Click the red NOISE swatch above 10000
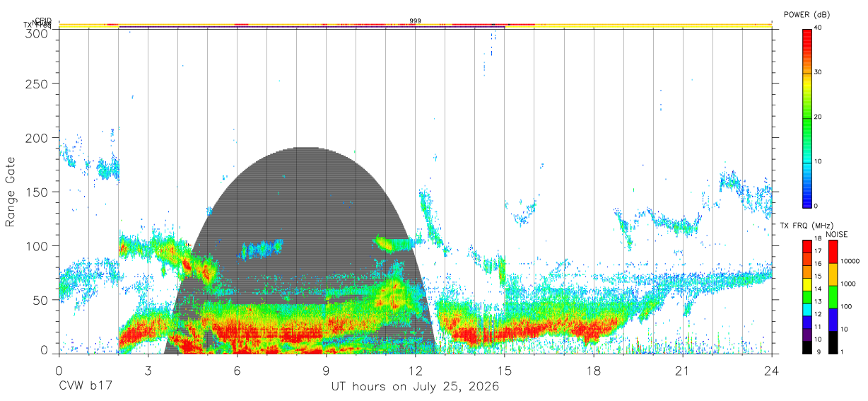868x401 pixels. (833, 252)
